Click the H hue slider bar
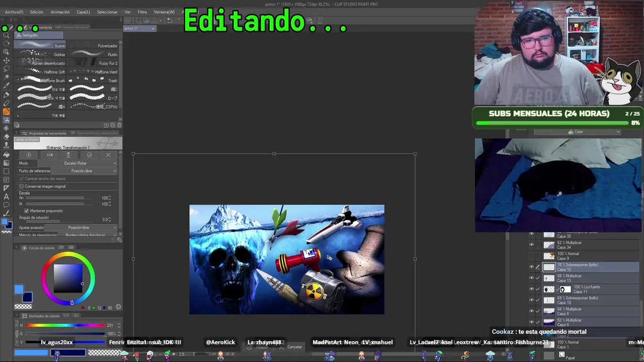This screenshot has height=362, width=644. pyautogui.click(x=65, y=325)
